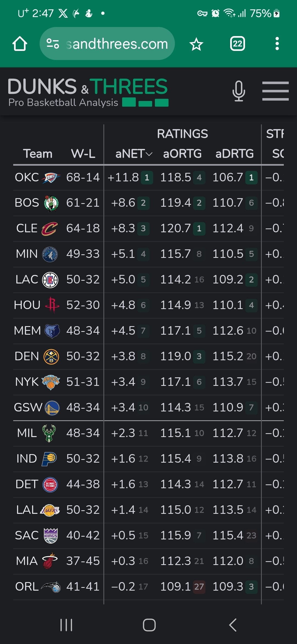Tap the browser home icon

[x=20, y=44]
